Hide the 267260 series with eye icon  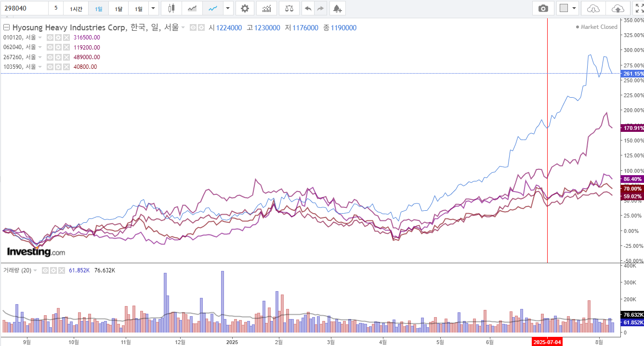50,57
